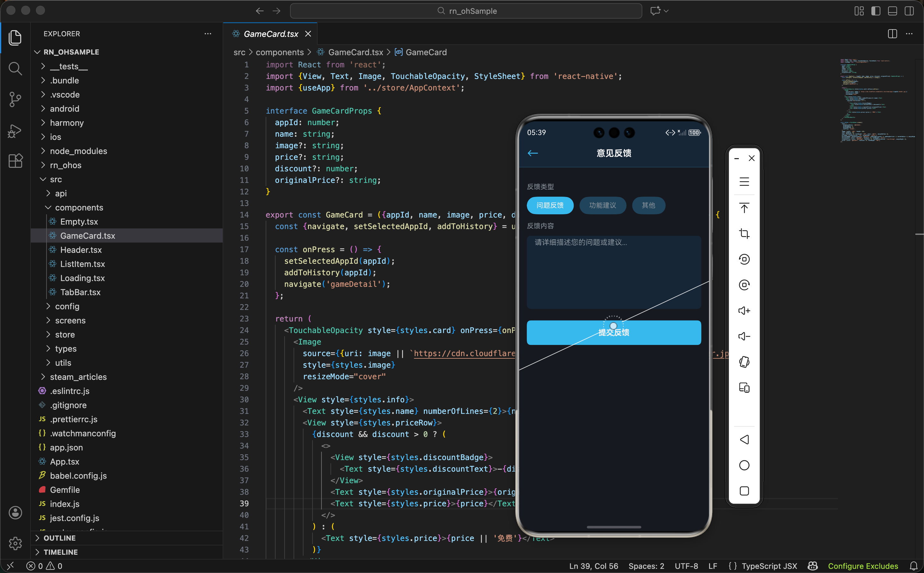The height and width of the screenshot is (573, 924).
Task: Open Header.tsx from the explorer
Action: click(81, 250)
